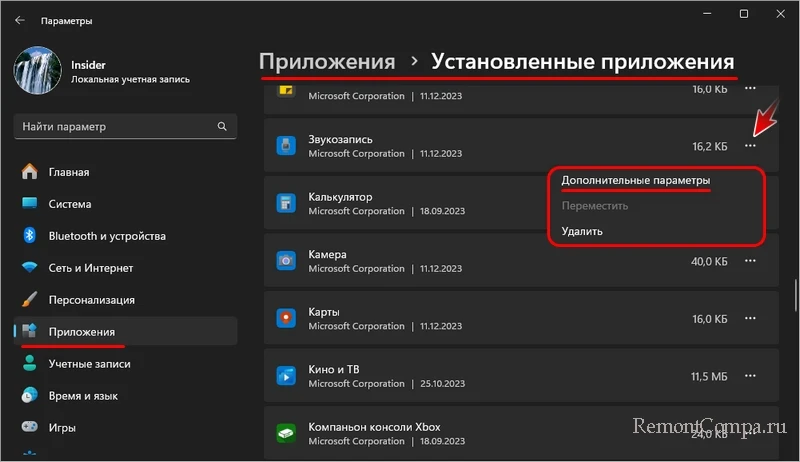Click the search magnifier icon

(x=222, y=126)
